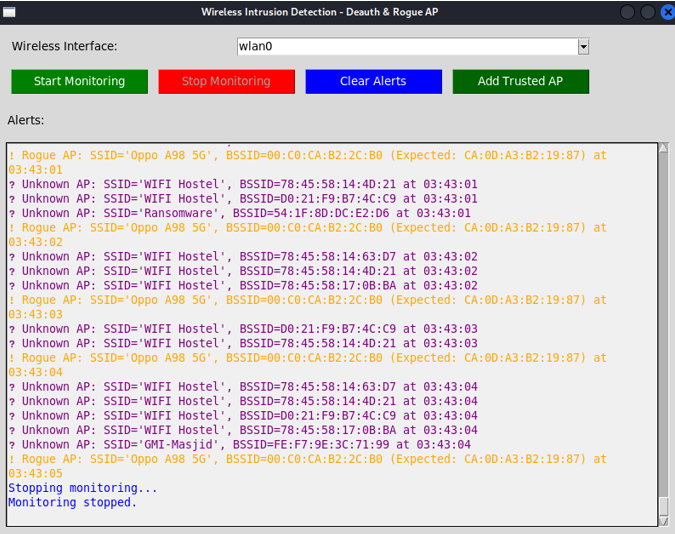Click the window menu icon in title bar
This screenshot has width=675, height=534.
point(9,12)
